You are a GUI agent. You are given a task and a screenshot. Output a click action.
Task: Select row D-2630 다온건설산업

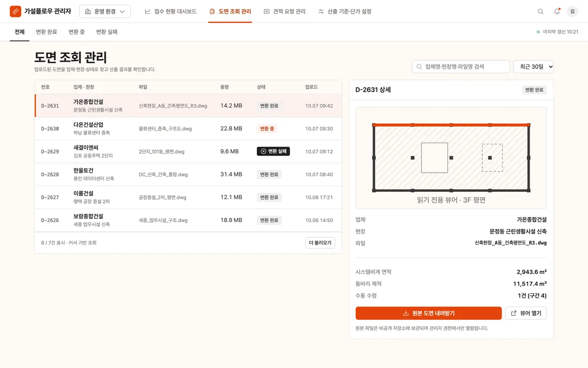click(x=188, y=129)
